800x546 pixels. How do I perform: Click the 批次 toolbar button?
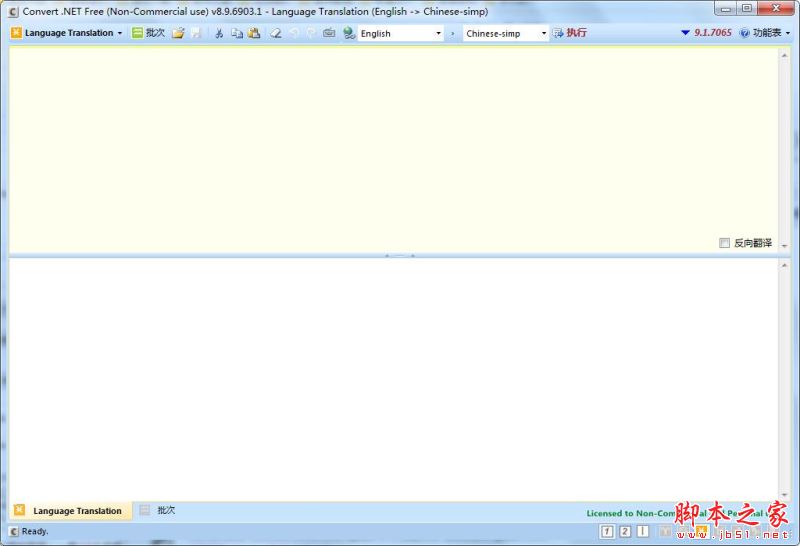click(149, 33)
